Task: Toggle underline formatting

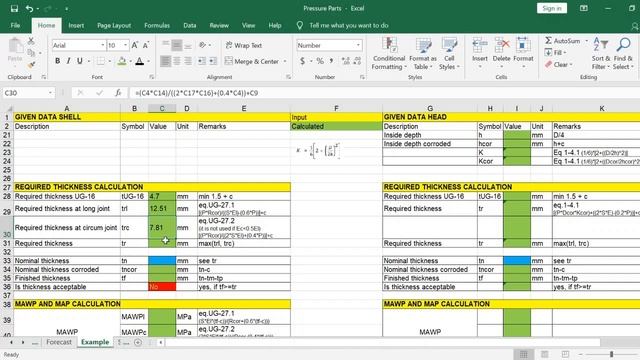Action: tap(80, 61)
